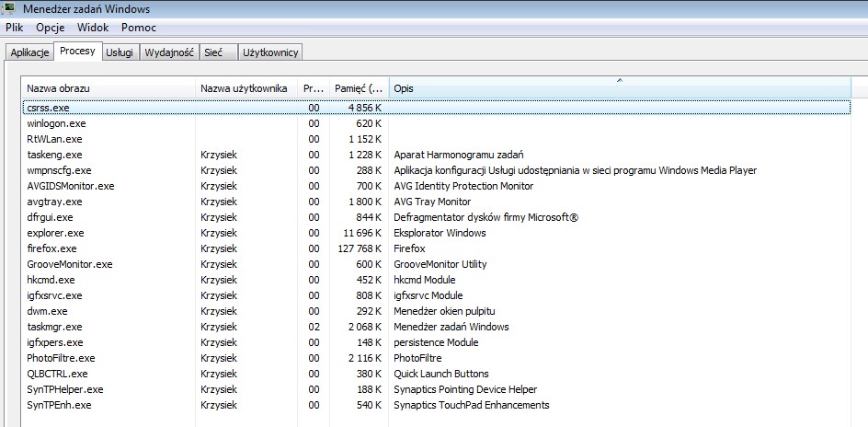Open the Plik menu

pos(14,27)
